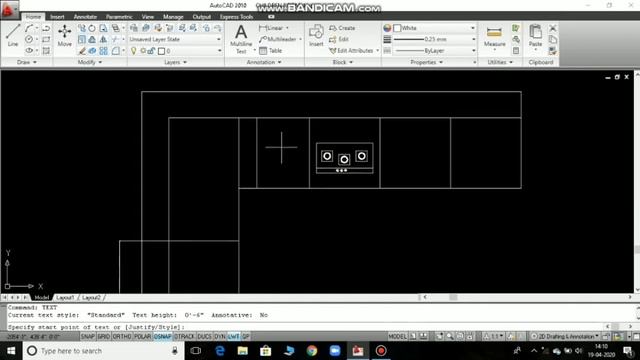Click the Copy icon in Clipboard
This screenshot has width=640, height=360.
point(553,40)
